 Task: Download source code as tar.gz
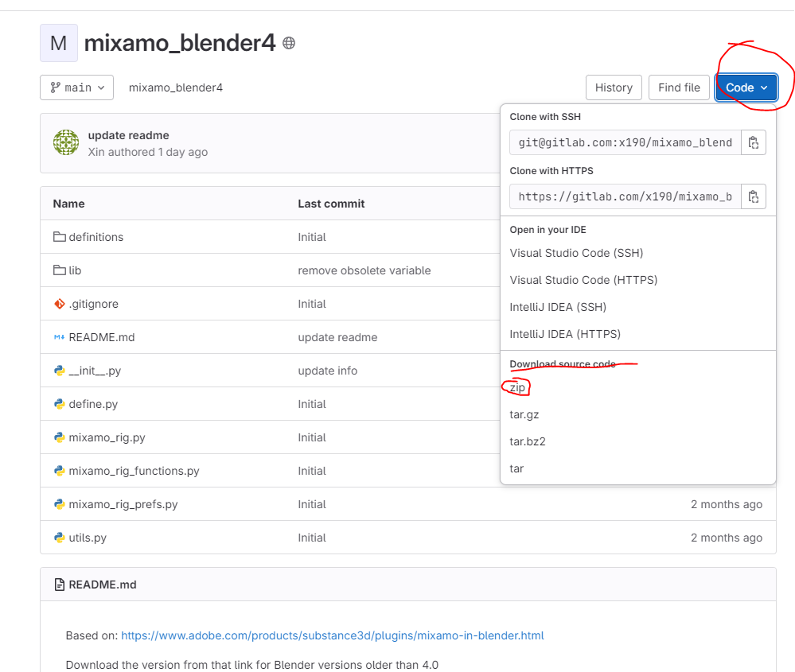coord(524,414)
